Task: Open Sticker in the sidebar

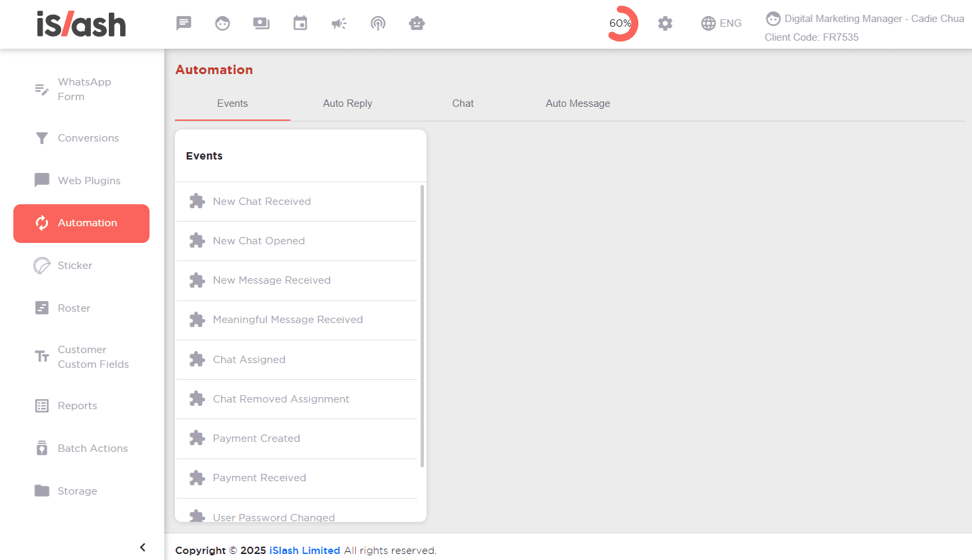Action: tap(81, 266)
